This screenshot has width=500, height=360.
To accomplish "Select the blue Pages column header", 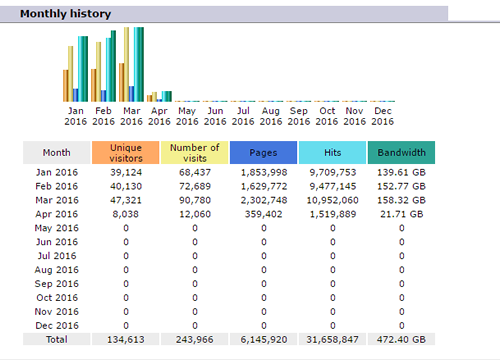I will pyautogui.click(x=263, y=153).
